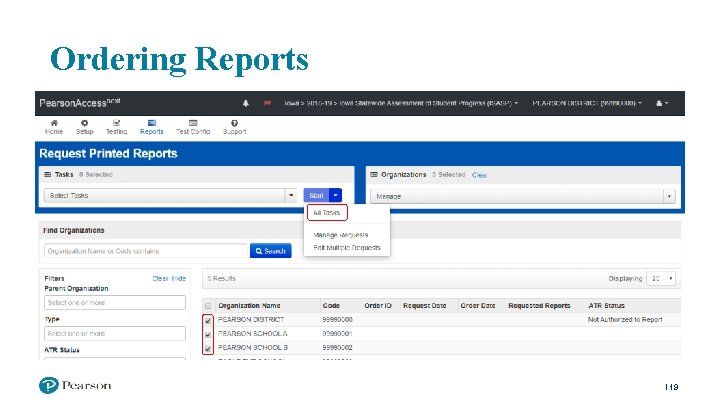
Task: Open the Iowa 2018-19 ISASP administration dropdown
Action: pyautogui.click(x=401, y=103)
